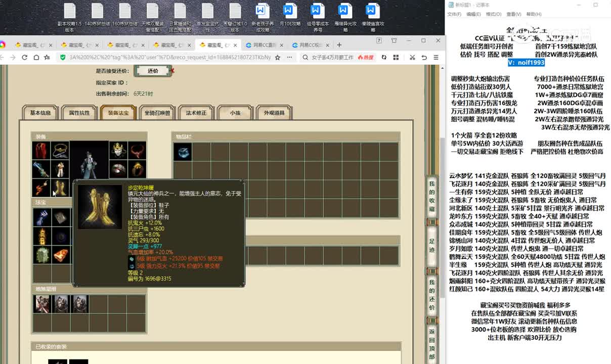Open the browser screenshot scissors tool
611x364 pixels.
pyautogui.click(x=412, y=58)
